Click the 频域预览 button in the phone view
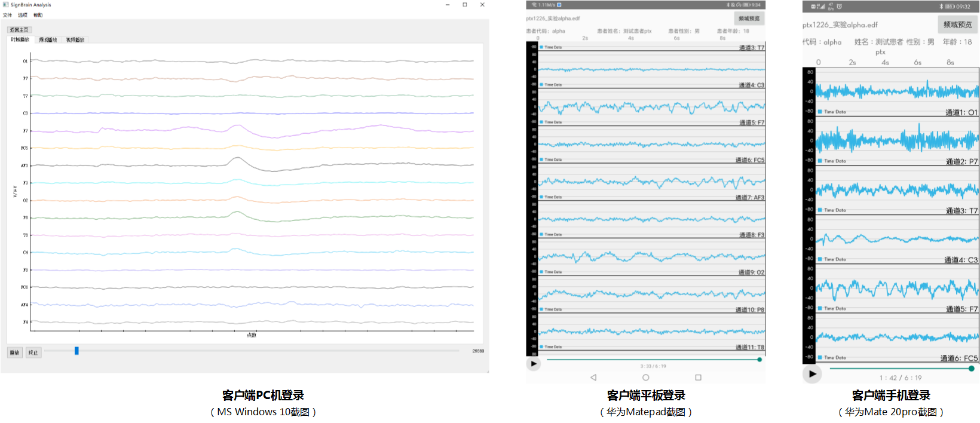980x423 pixels. click(957, 24)
